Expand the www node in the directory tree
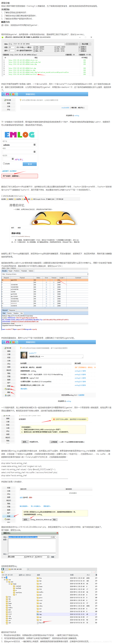 pos(7,582)
